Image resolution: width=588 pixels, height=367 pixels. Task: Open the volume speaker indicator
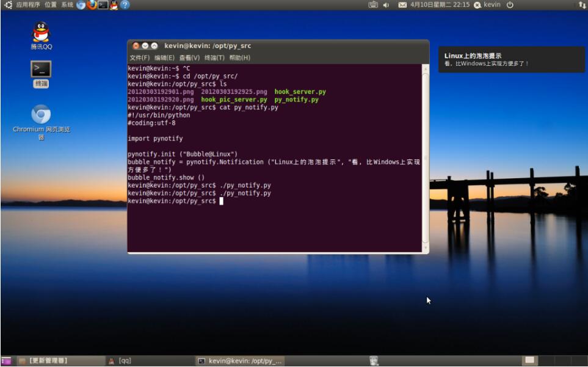[386, 5]
